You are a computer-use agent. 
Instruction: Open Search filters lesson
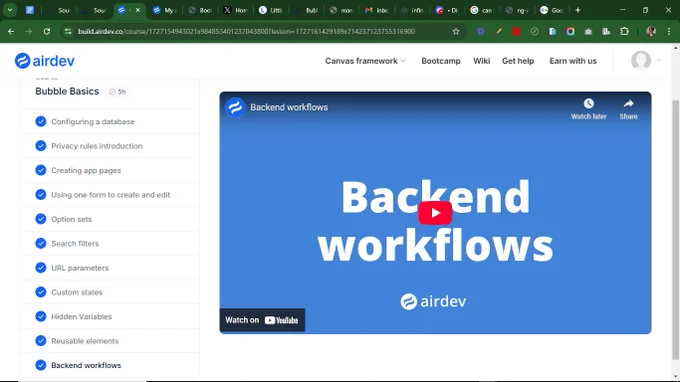pyautogui.click(x=75, y=244)
